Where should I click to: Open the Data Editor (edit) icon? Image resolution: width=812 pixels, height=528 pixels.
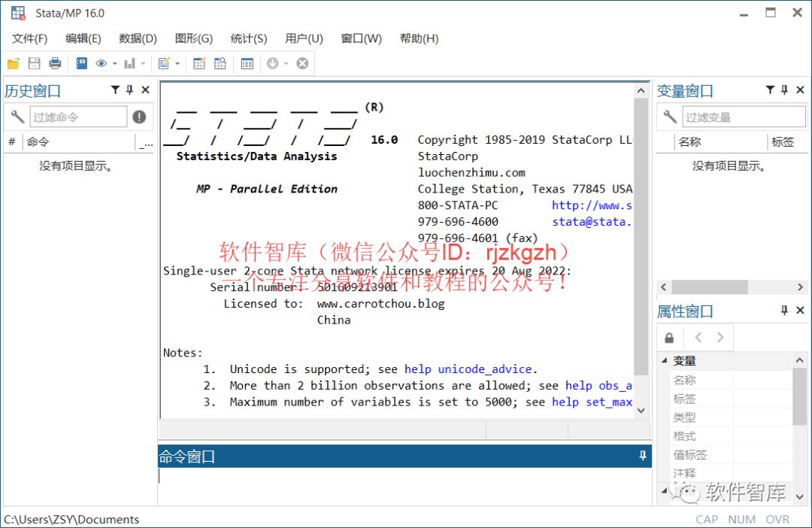point(199,64)
